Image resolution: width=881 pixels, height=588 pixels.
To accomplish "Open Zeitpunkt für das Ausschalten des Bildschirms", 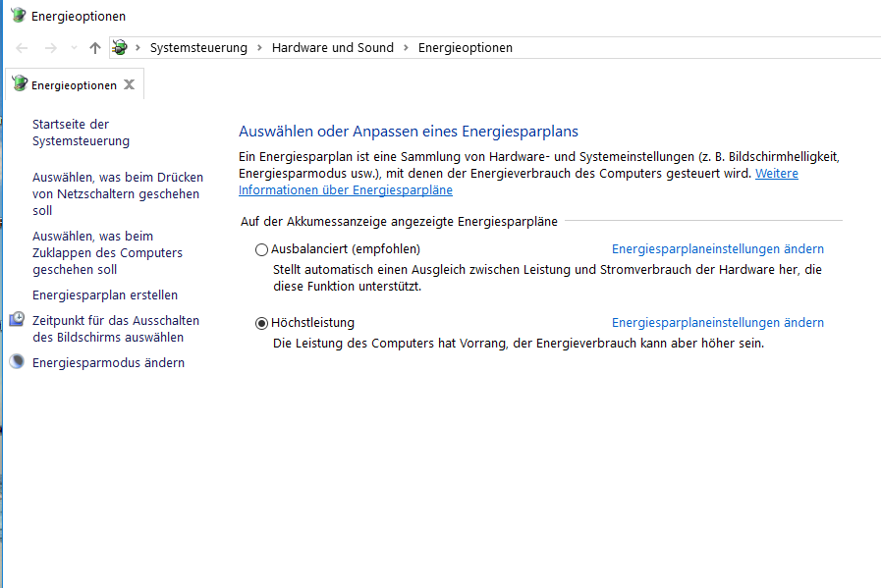I will 116,329.
